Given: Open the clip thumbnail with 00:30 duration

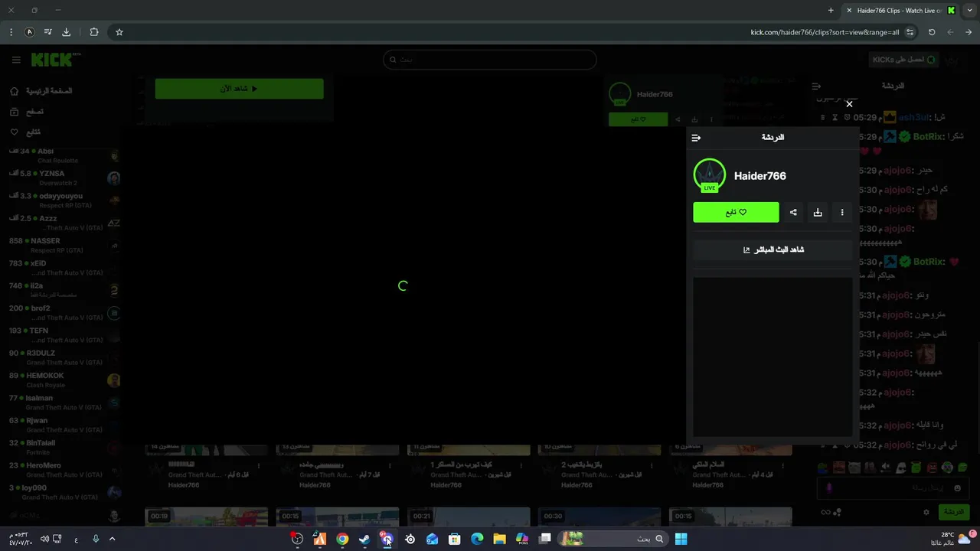Looking at the screenshot, I should coord(599,517).
